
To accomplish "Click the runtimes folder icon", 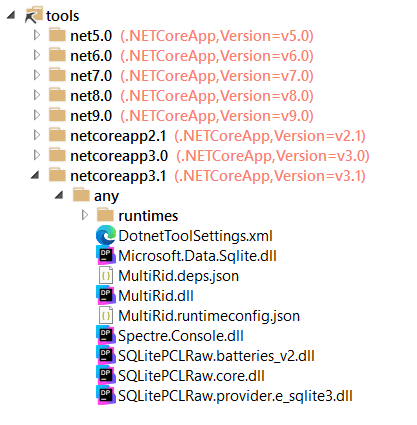I will [x=105, y=215].
